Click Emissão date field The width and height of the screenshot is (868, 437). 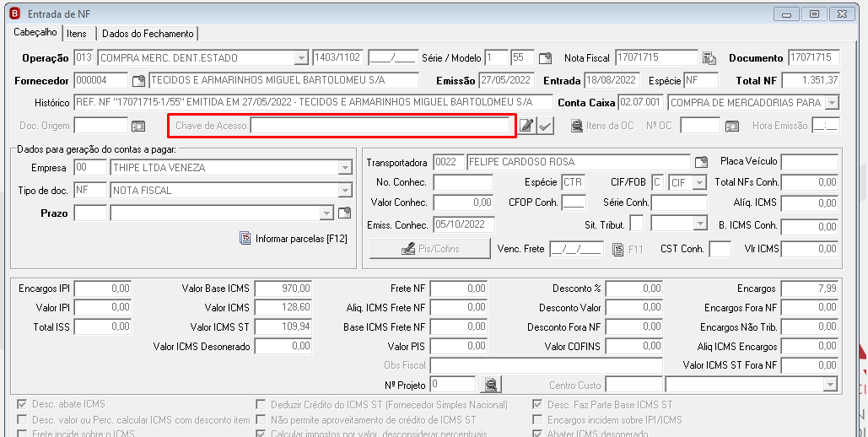click(x=507, y=80)
